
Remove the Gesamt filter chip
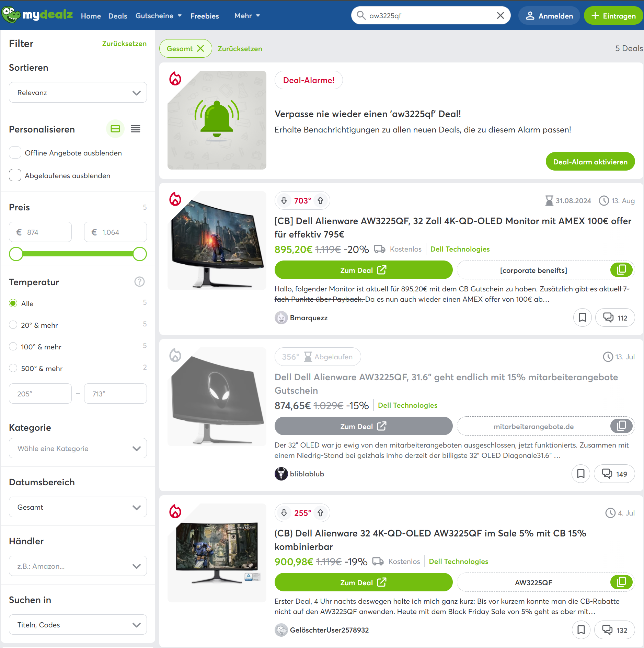(200, 48)
